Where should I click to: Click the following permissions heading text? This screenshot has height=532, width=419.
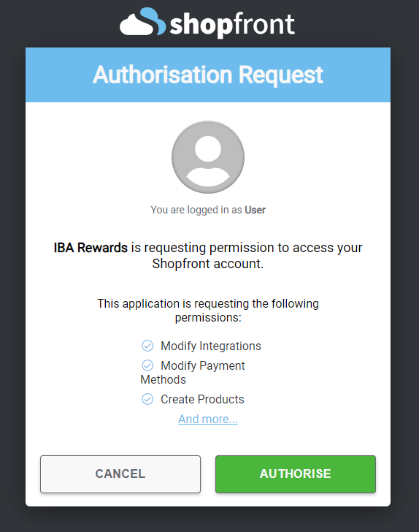pyautogui.click(x=208, y=311)
